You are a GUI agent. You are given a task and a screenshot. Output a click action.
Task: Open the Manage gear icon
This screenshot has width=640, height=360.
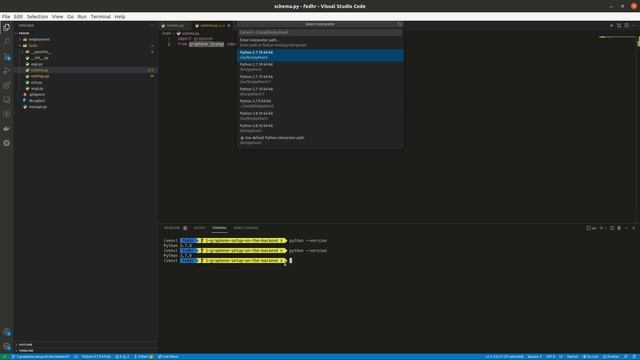click(7, 346)
